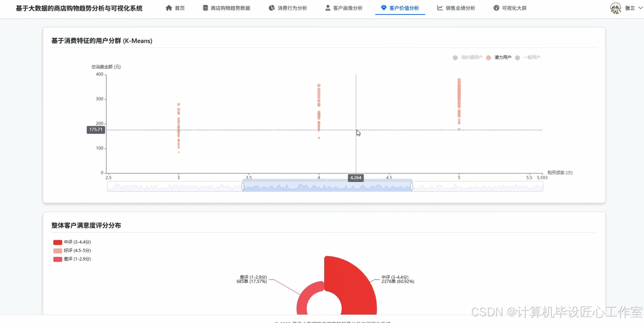Click the heading 基于消费特征的用户分群 (K-Means)
Image resolution: width=644 pixels, height=323 pixels.
(102, 41)
